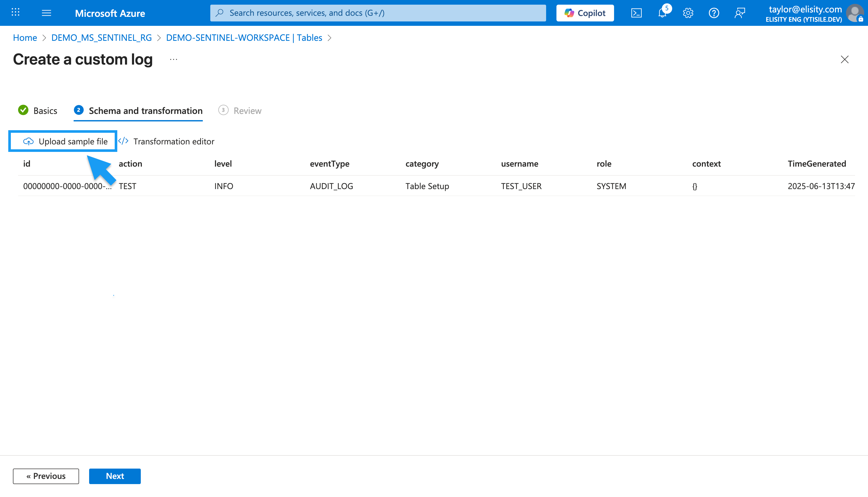Close the Create a custom log blade
868x497 pixels.
coord(844,59)
